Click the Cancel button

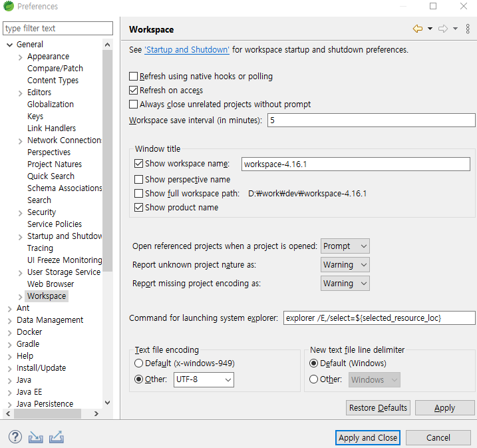[438, 437]
